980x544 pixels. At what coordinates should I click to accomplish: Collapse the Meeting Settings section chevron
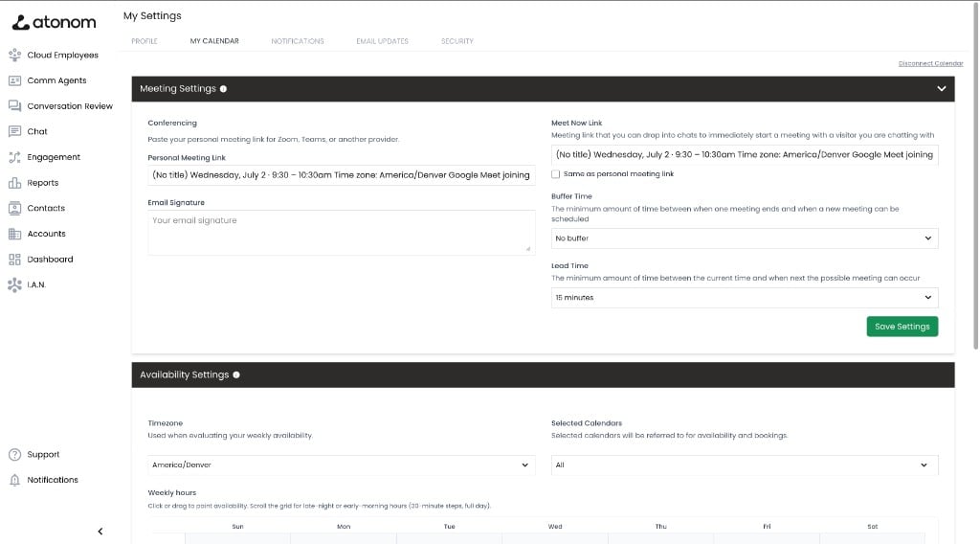(942, 89)
